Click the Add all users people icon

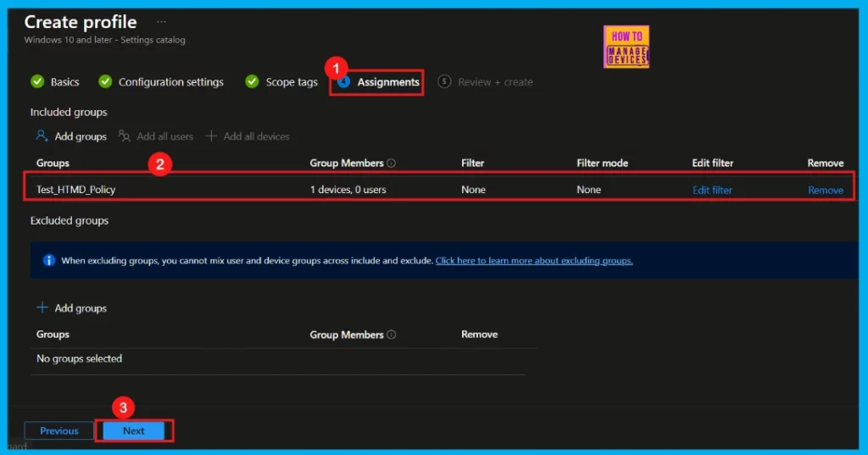pos(125,136)
